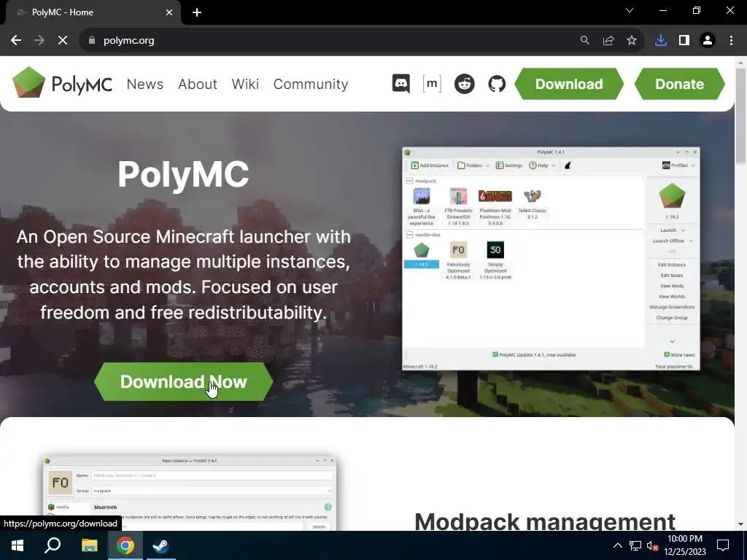
Task: Bookmark this page with star icon
Action: (x=632, y=41)
